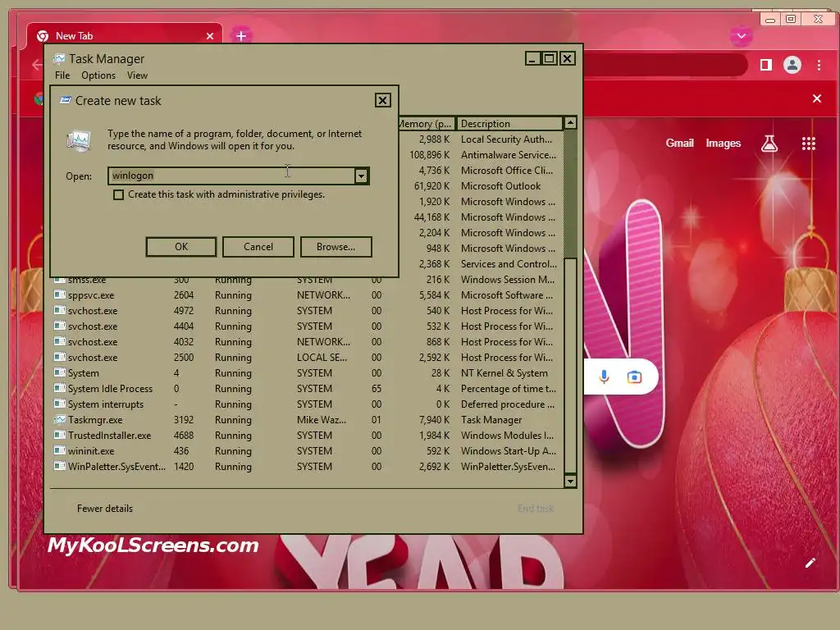The width and height of the screenshot is (840, 630).
Task: Click the Open text field containing winlogon
Action: 231,176
